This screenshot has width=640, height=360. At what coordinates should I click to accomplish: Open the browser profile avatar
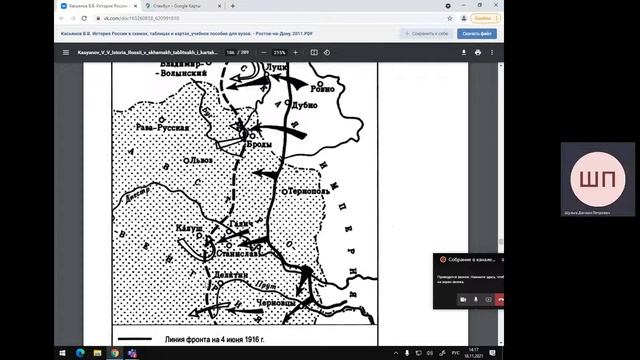(x=464, y=18)
